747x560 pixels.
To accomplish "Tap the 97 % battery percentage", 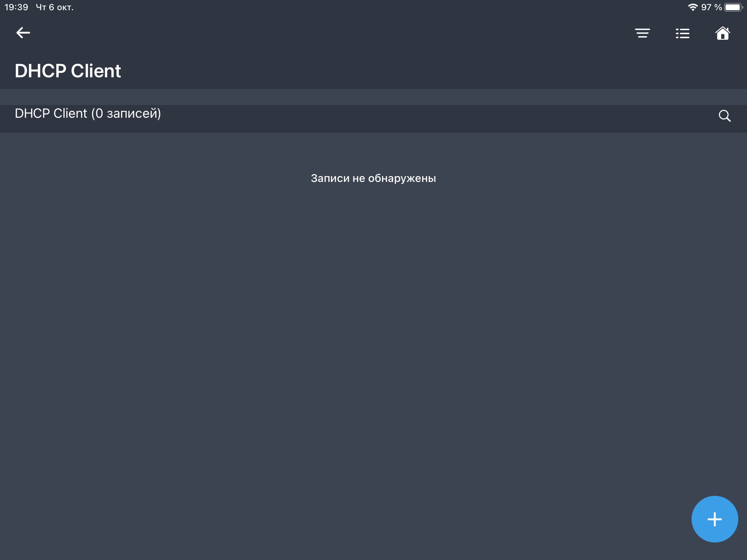I will [x=711, y=7].
